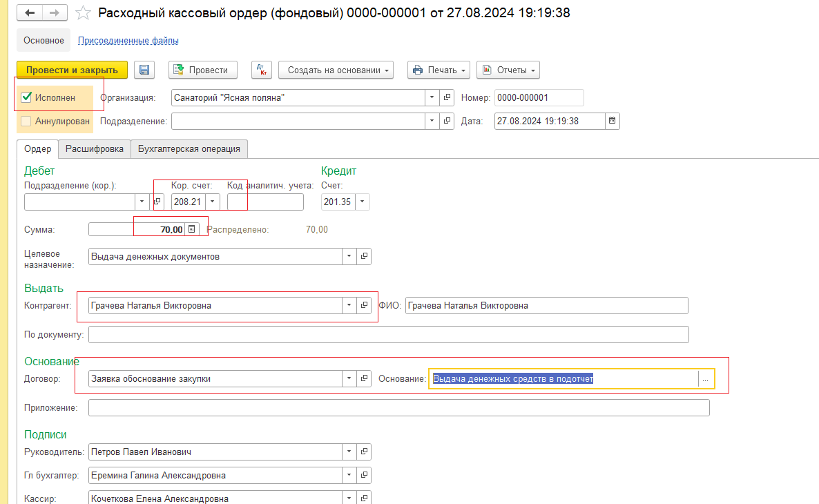Image resolution: width=819 pixels, height=504 pixels.
Task: Click into the Приложение field
Action: (399, 407)
